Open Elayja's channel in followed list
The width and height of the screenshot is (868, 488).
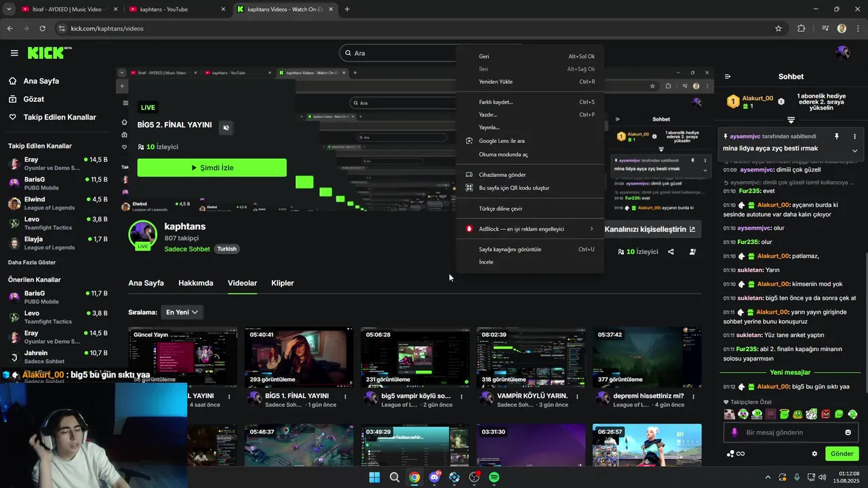(x=58, y=243)
